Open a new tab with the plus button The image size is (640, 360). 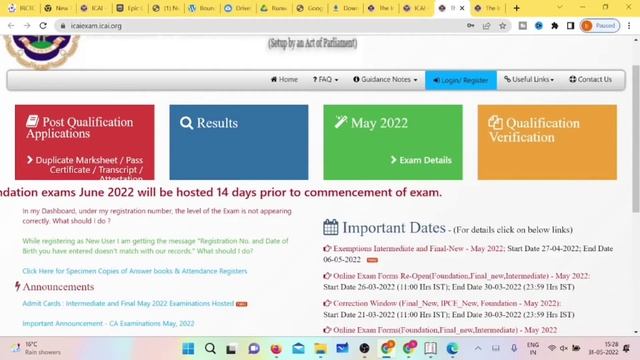point(516,8)
